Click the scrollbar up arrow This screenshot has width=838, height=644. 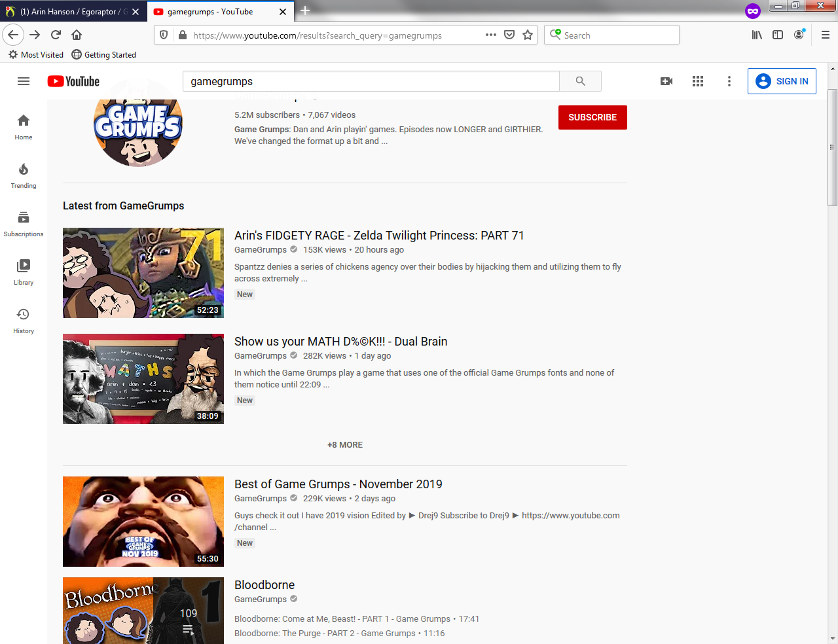pyautogui.click(x=833, y=68)
